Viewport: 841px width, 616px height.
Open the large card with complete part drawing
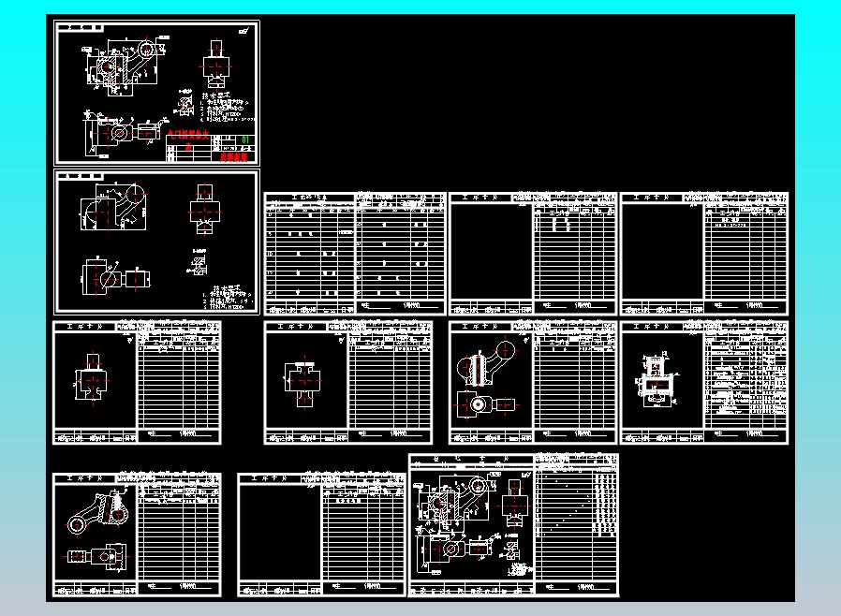514,525
